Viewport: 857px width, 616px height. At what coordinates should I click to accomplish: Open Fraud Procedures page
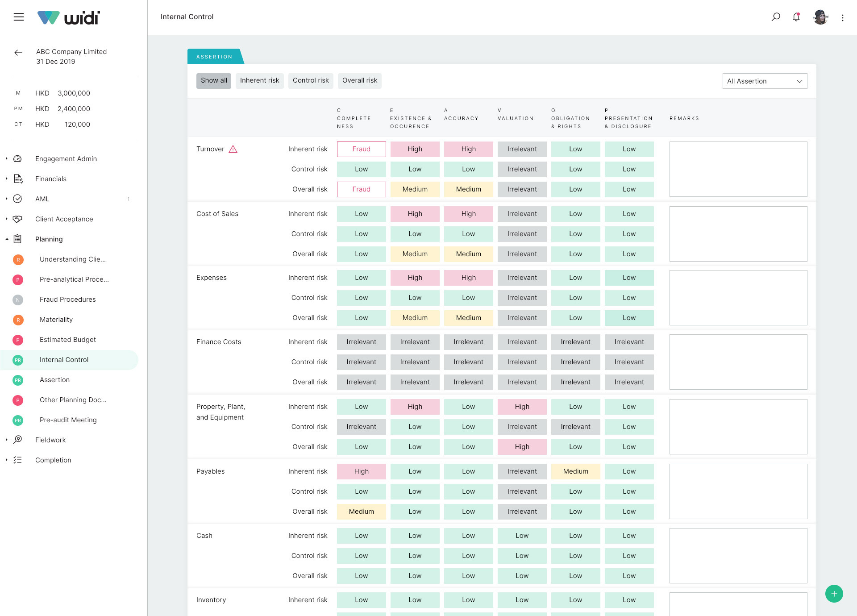(x=68, y=300)
